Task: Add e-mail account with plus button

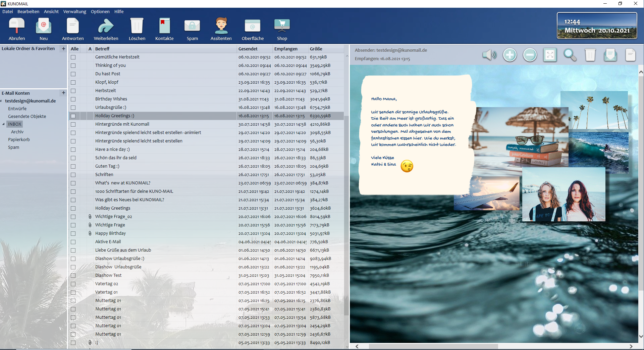Action: tap(63, 93)
